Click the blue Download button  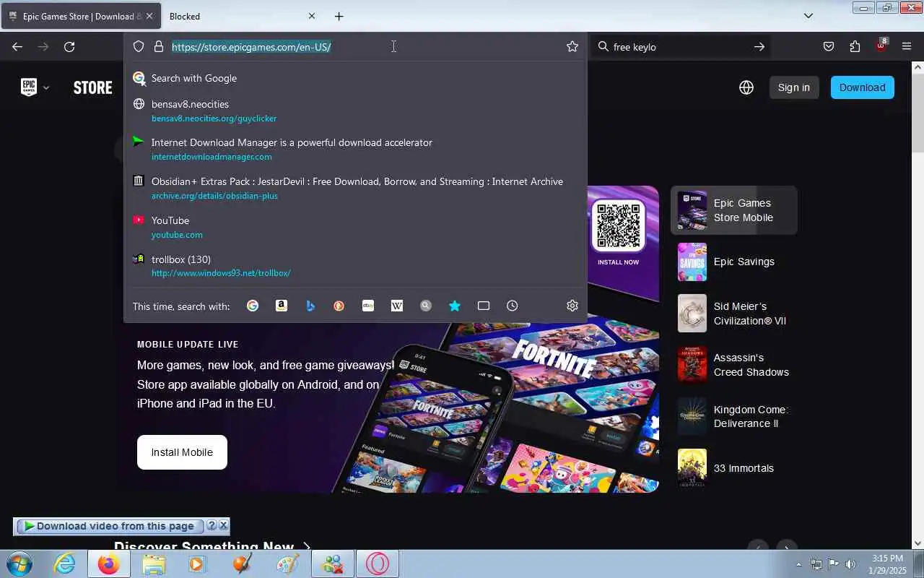click(863, 87)
